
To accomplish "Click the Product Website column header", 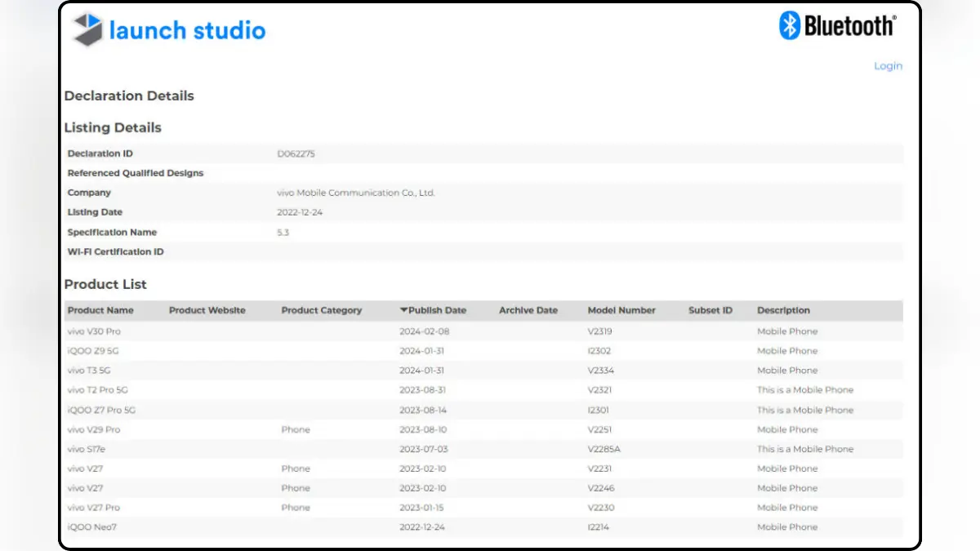I will [x=207, y=310].
